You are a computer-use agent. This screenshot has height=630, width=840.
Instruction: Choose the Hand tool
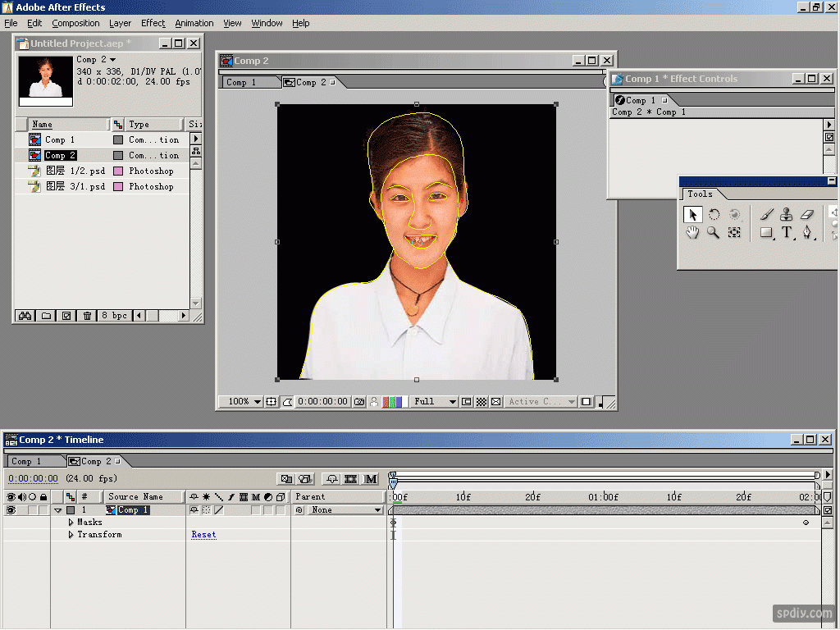pos(692,233)
